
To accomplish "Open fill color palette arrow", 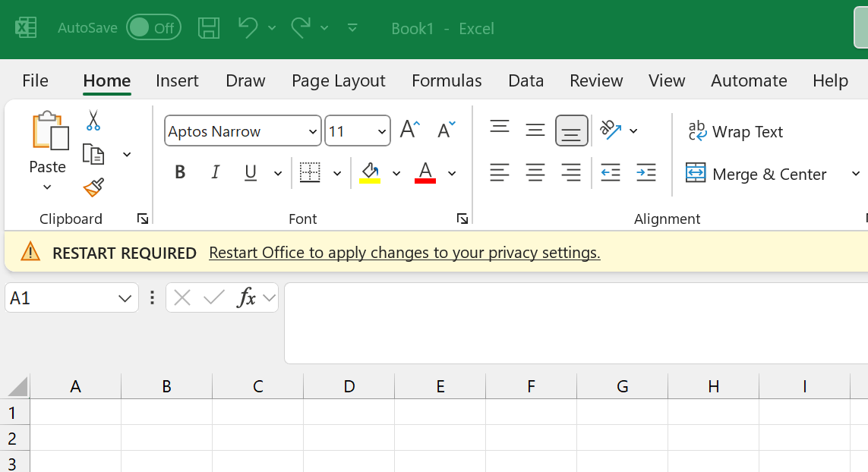I will click(396, 174).
